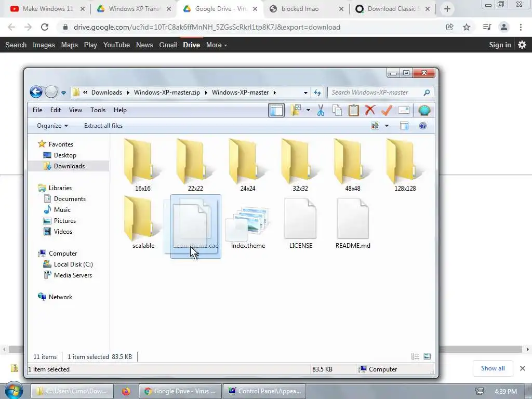Open the Edit menu in Explorer
Screen dimensions: 532x399
pos(55,110)
